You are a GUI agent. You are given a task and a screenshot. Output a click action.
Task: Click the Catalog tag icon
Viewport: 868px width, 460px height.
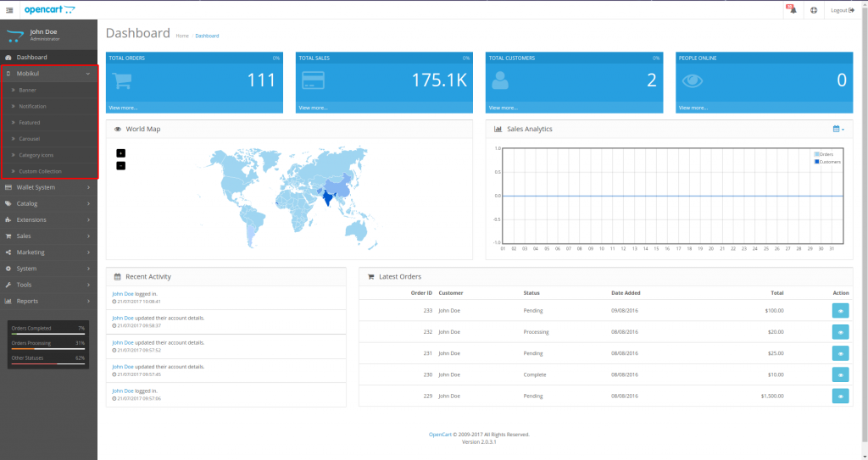pos(8,203)
